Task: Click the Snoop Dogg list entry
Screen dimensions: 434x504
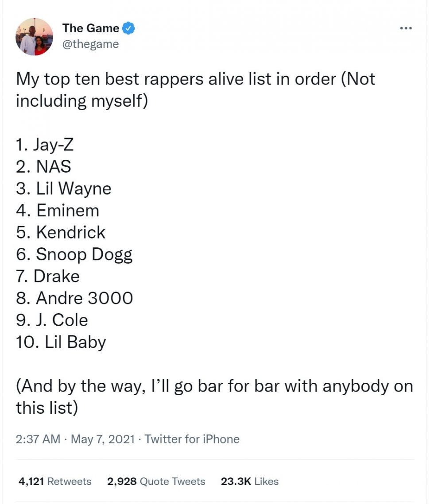Action: [74, 254]
